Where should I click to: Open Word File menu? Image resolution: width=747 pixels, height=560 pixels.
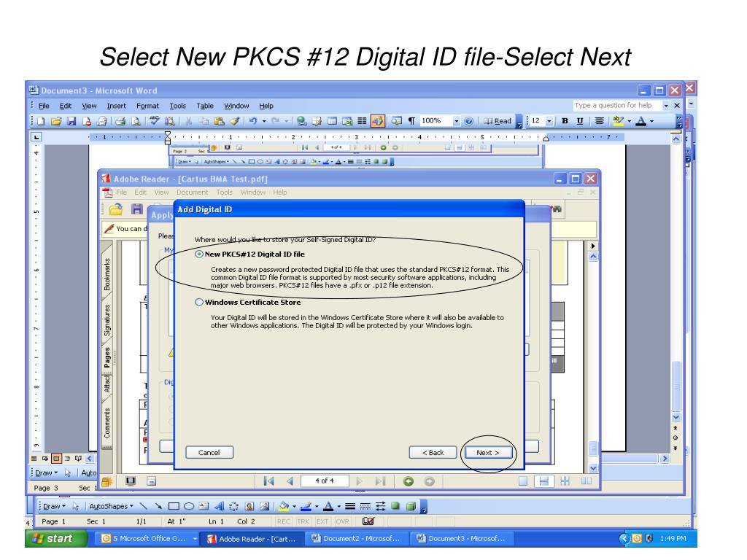pos(44,106)
